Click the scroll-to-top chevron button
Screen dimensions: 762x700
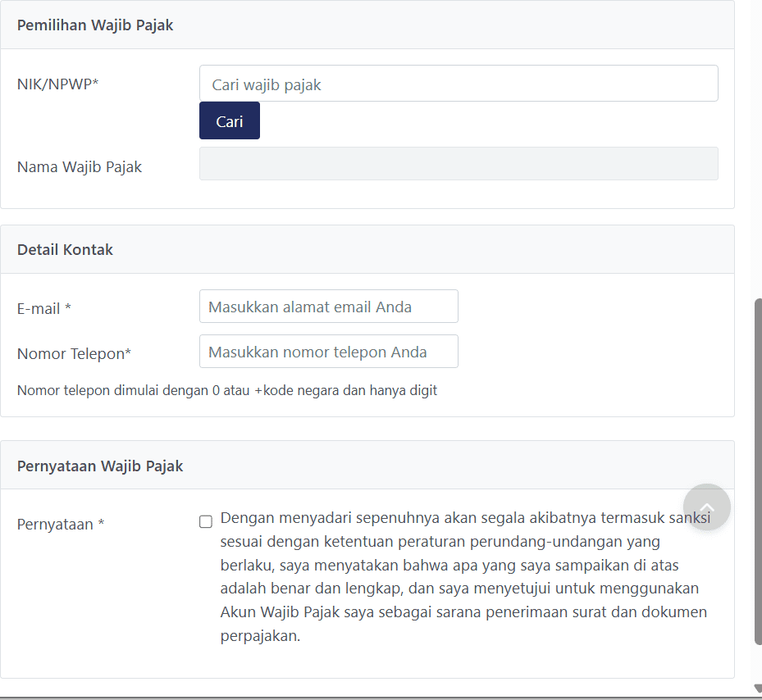point(706,507)
